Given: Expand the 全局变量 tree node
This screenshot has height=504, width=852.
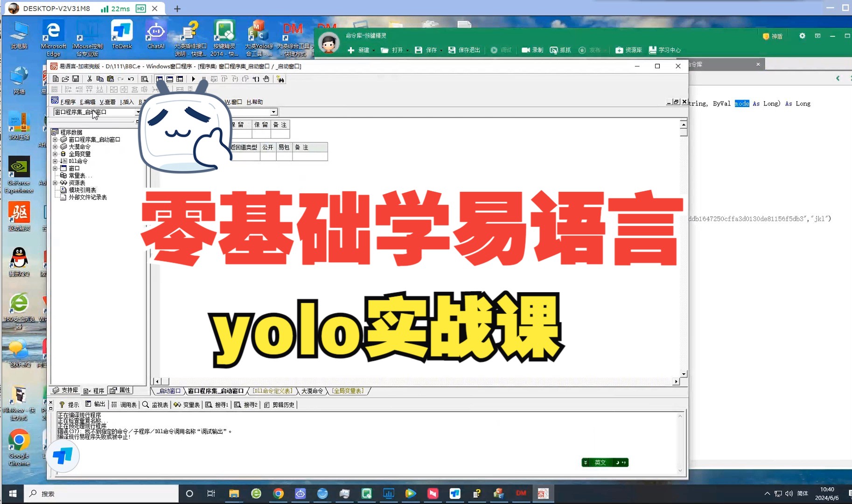Looking at the screenshot, I should pyautogui.click(x=56, y=154).
